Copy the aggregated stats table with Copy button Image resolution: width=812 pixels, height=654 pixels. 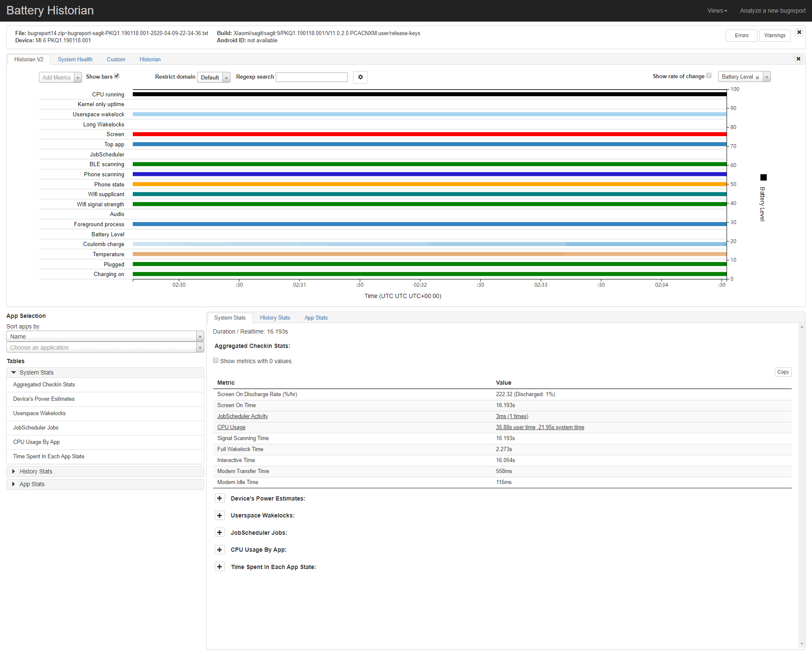[783, 372]
